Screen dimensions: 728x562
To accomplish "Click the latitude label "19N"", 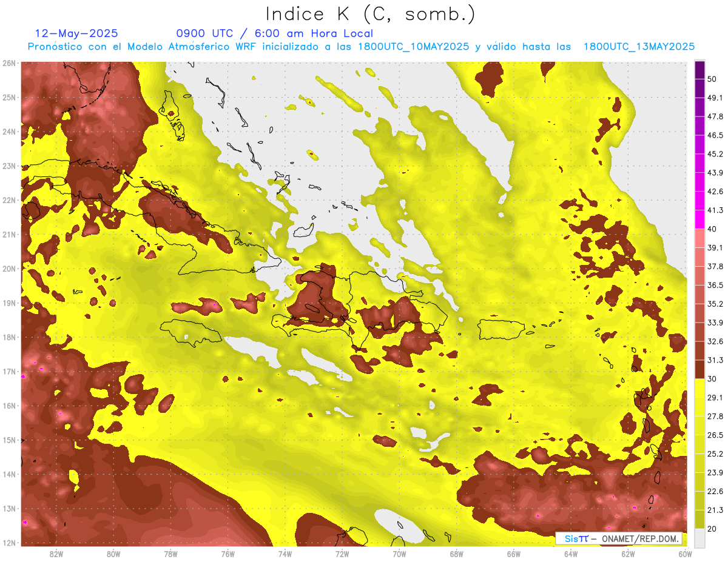I will click(x=9, y=303).
